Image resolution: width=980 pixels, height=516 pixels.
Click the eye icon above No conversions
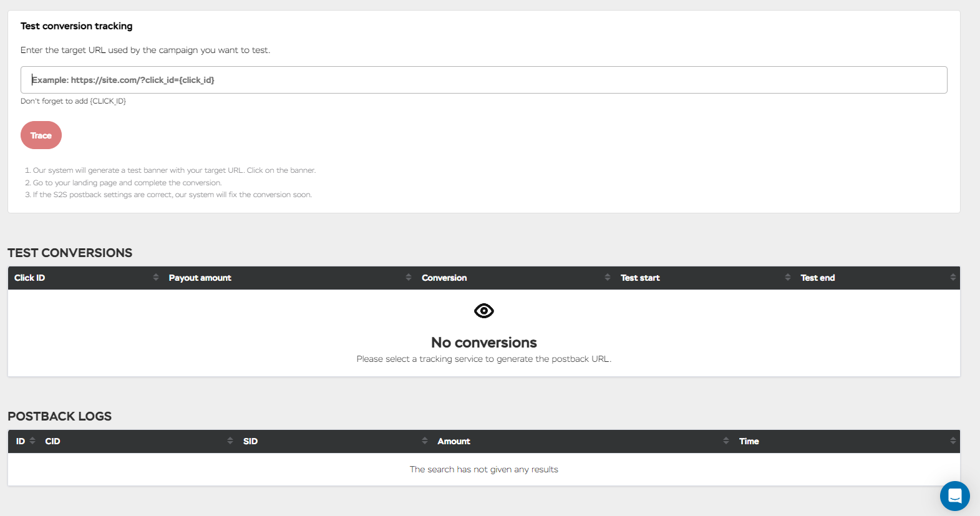point(483,311)
